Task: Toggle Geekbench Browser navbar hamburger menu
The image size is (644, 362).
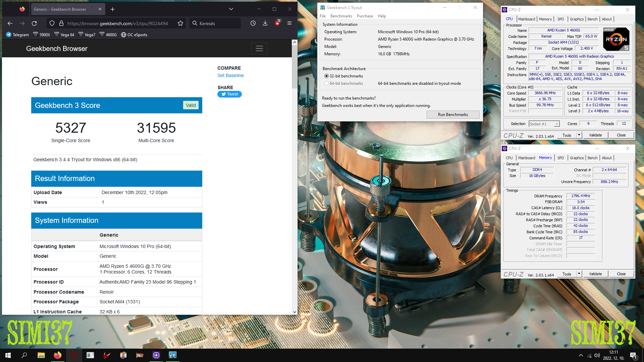Action: point(259,49)
